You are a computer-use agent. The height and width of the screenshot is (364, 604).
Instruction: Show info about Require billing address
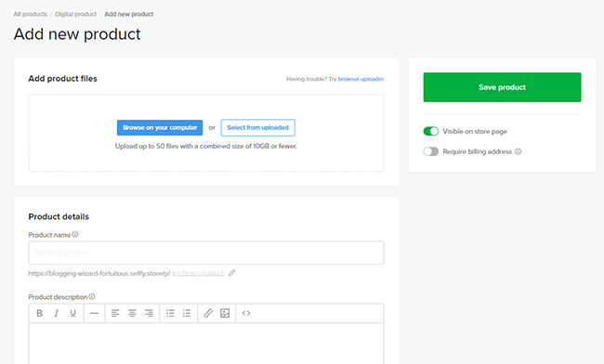pyautogui.click(x=519, y=151)
